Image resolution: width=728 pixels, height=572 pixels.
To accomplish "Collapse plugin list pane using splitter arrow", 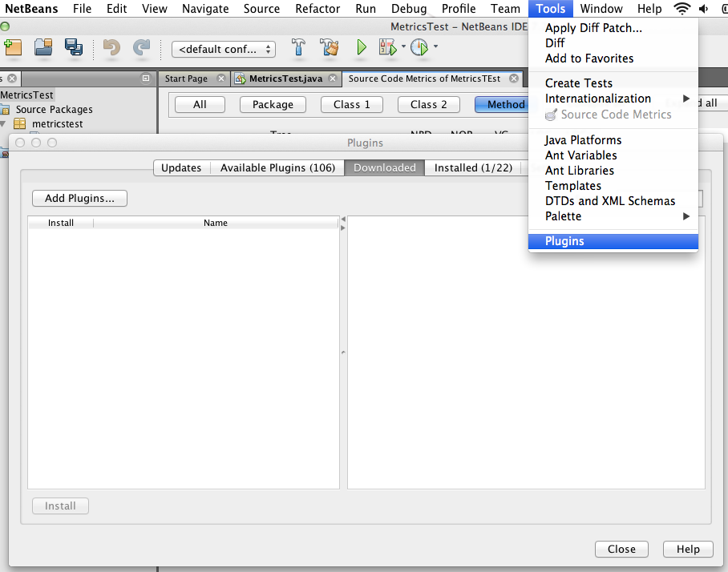I will point(343,219).
